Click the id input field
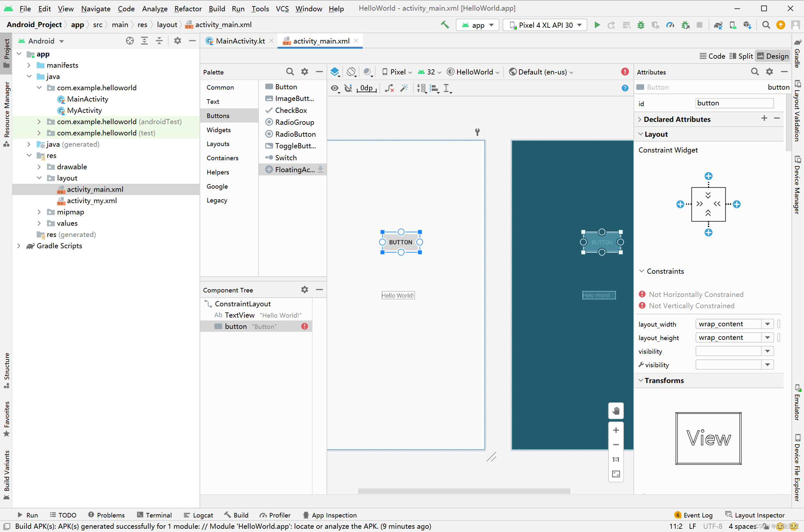 (x=734, y=103)
